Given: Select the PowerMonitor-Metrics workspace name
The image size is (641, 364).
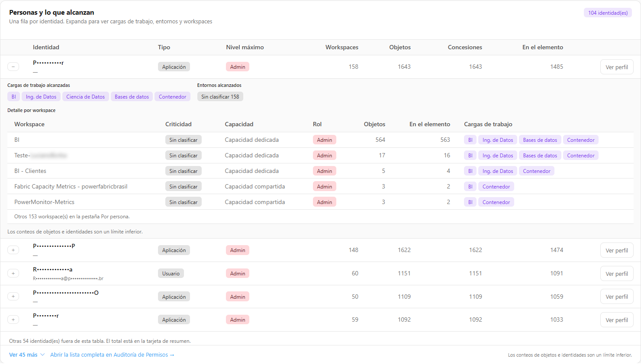Looking at the screenshot, I should (x=44, y=202).
